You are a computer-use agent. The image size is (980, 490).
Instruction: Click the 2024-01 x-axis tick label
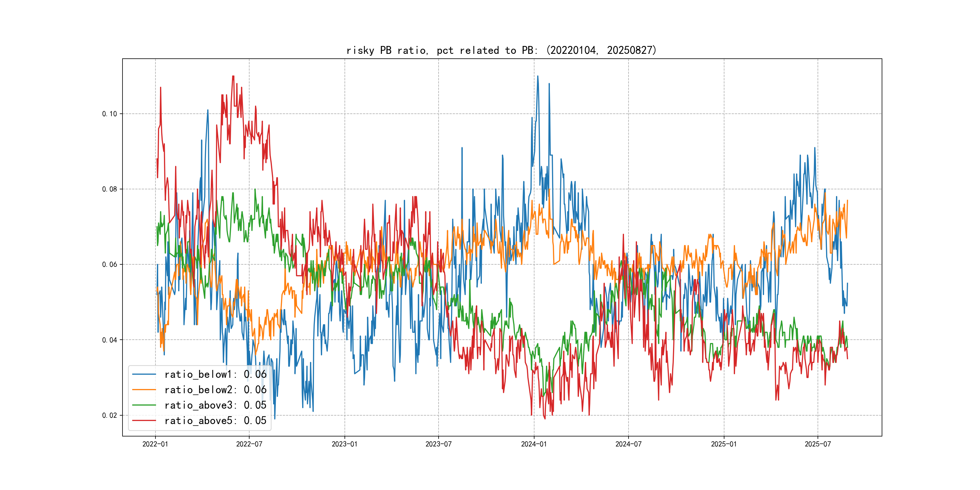coord(534,444)
